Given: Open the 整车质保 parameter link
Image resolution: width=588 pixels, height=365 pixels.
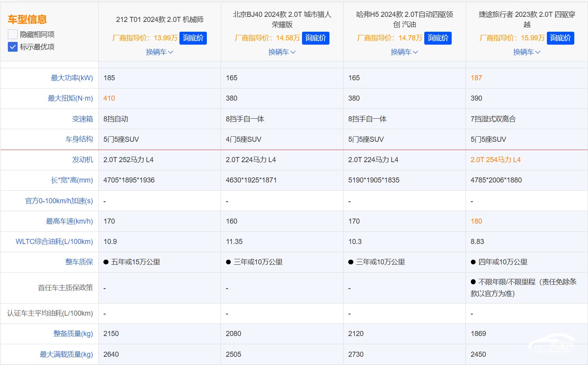Looking at the screenshot, I should point(79,262).
